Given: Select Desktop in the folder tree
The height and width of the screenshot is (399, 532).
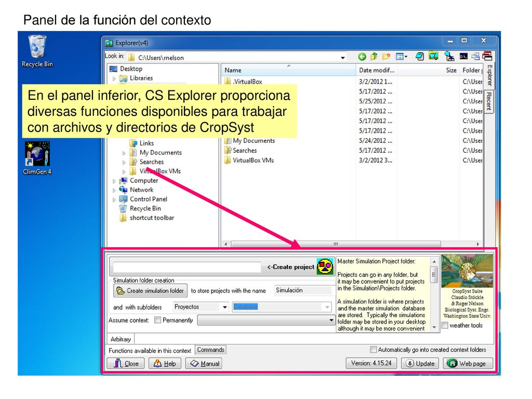Looking at the screenshot, I should coord(126,69).
